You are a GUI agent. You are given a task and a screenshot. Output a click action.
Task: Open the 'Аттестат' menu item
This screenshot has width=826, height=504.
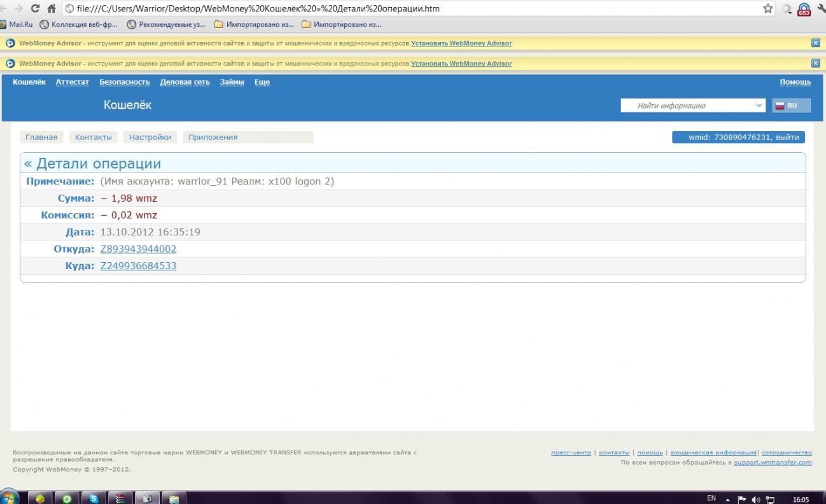tap(72, 82)
